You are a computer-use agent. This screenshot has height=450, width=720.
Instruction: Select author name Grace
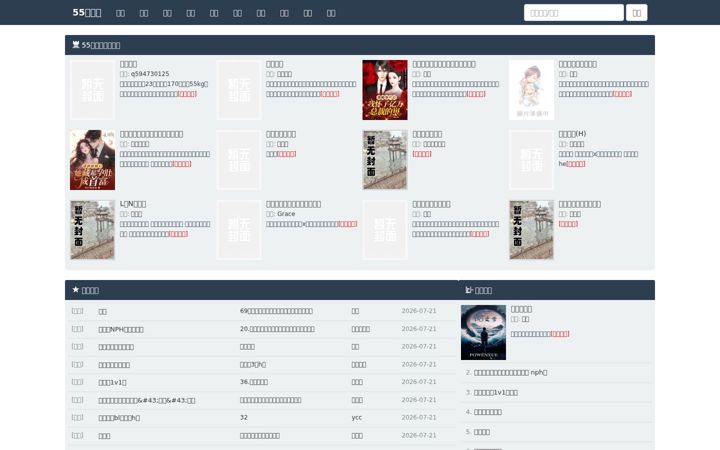[286, 214]
